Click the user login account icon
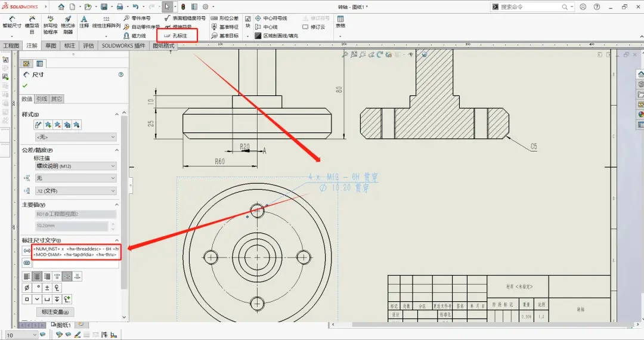 pos(583,7)
